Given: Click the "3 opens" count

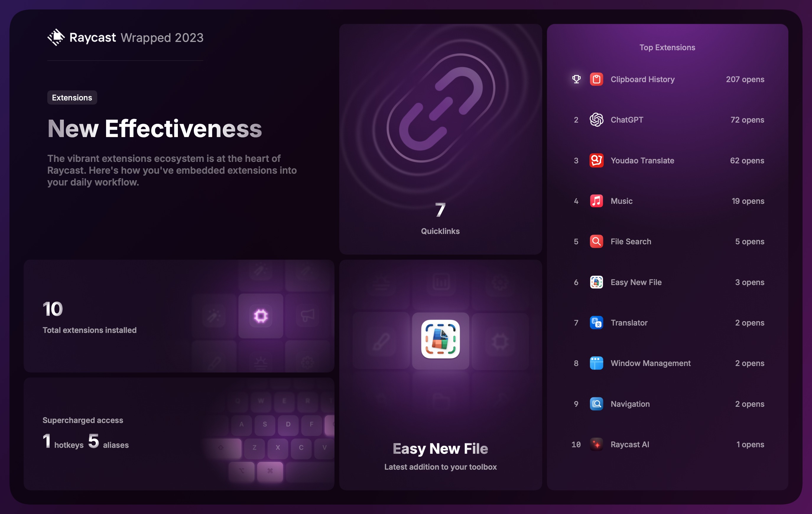Looking at the screenshot, I should 750,282.
